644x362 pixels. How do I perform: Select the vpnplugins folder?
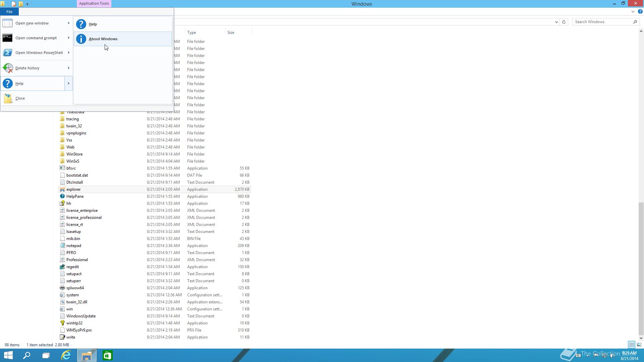tap(76, 133)
